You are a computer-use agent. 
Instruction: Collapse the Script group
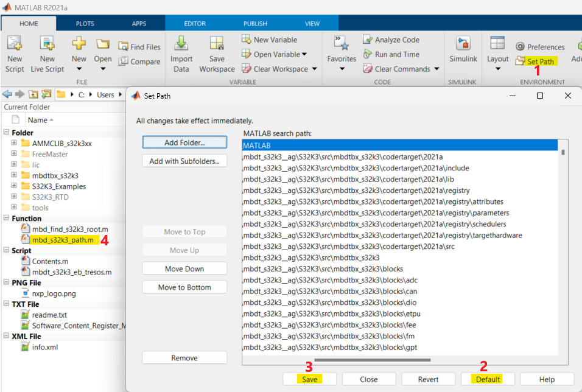[6, 250]
